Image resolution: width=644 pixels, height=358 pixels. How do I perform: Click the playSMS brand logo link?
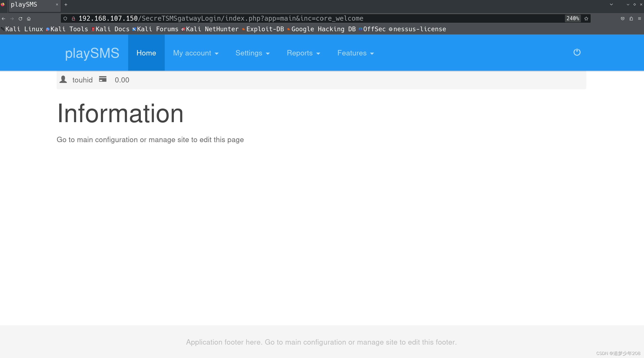pyautogui.click(x=92, y=53)
